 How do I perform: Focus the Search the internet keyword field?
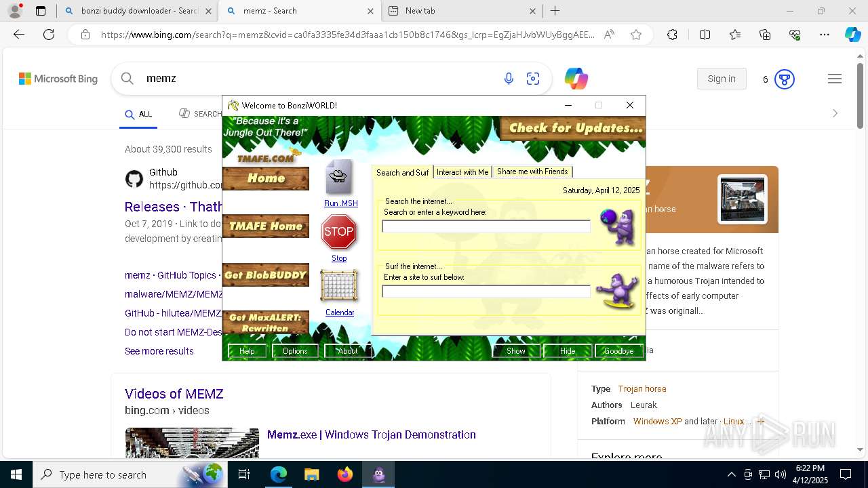coord(486,226)
